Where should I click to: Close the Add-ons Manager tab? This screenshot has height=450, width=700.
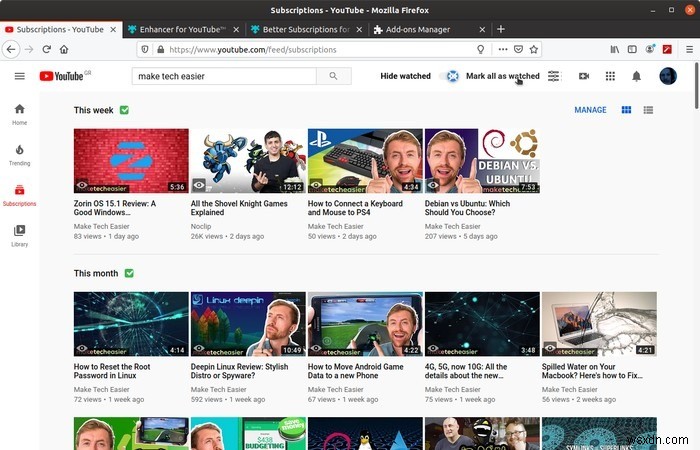pos(482,29)
